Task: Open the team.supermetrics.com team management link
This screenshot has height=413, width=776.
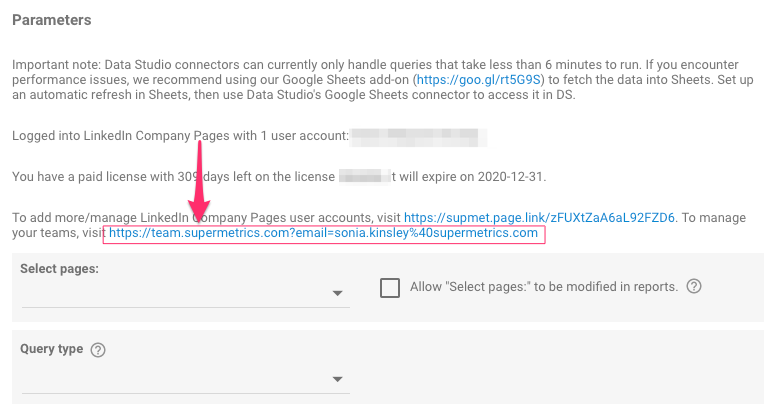Action: (323, 233)
